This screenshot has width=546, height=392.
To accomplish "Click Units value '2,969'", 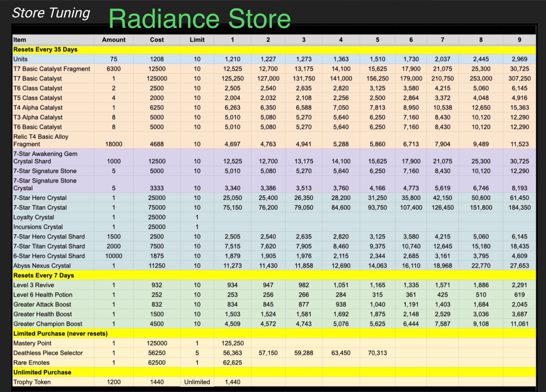I will coord(520,59).
